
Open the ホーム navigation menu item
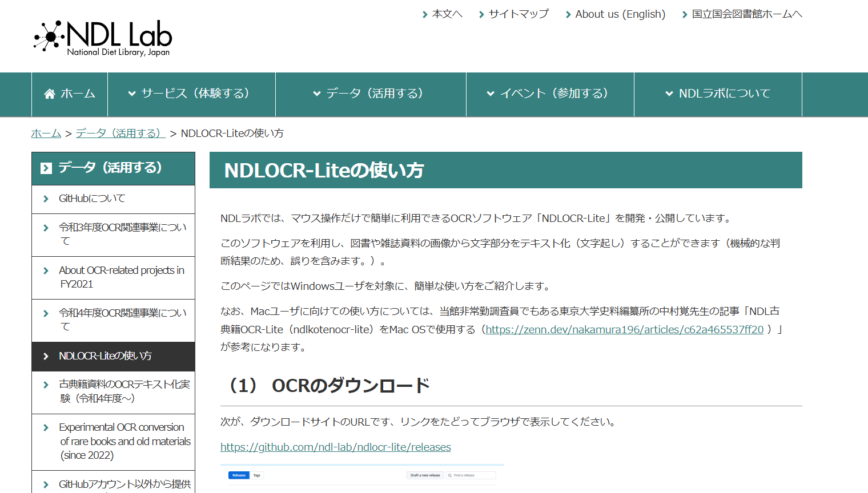point(70,94)
